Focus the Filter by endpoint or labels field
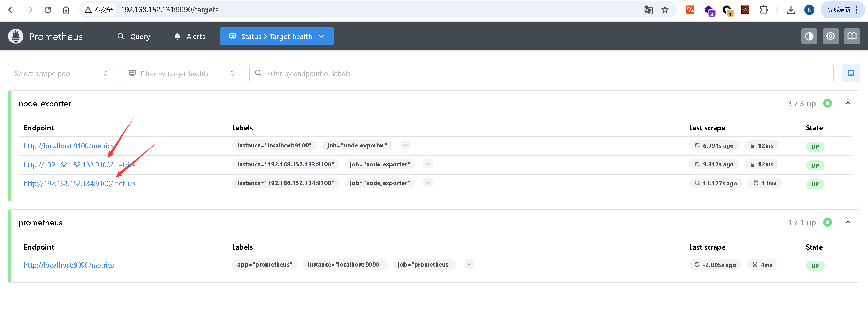Image resolution: width=868 pixels, height=310 pixels. click(541, 73)
